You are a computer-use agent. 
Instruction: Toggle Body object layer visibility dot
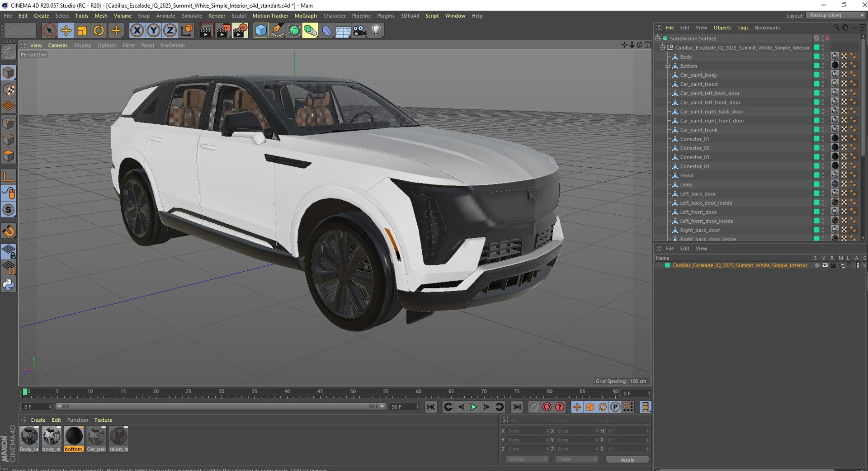pyautogui.click(x=823, y=57)
